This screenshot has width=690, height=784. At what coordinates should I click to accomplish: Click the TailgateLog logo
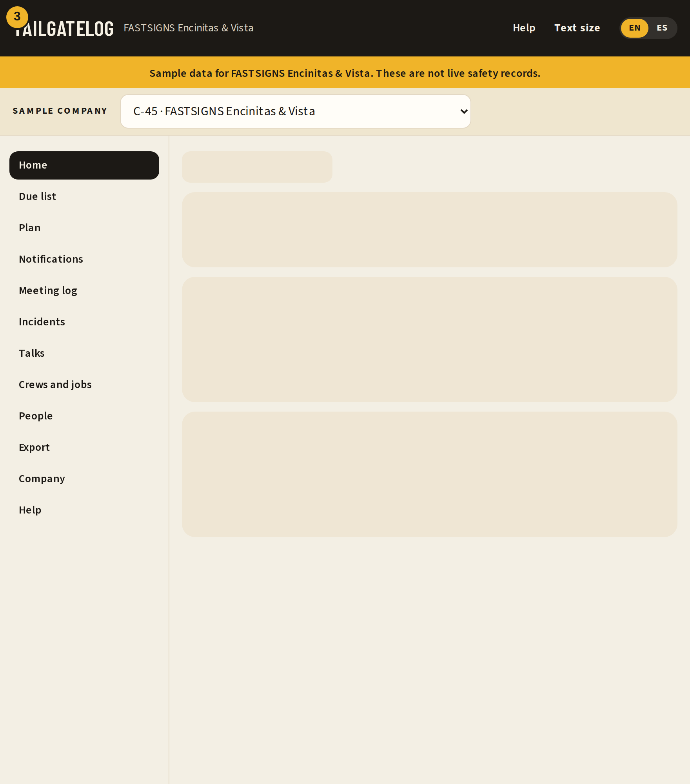64,29
